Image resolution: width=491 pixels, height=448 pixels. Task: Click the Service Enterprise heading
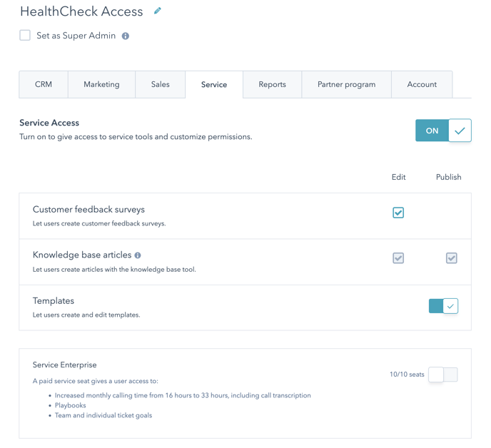point(64,365)
